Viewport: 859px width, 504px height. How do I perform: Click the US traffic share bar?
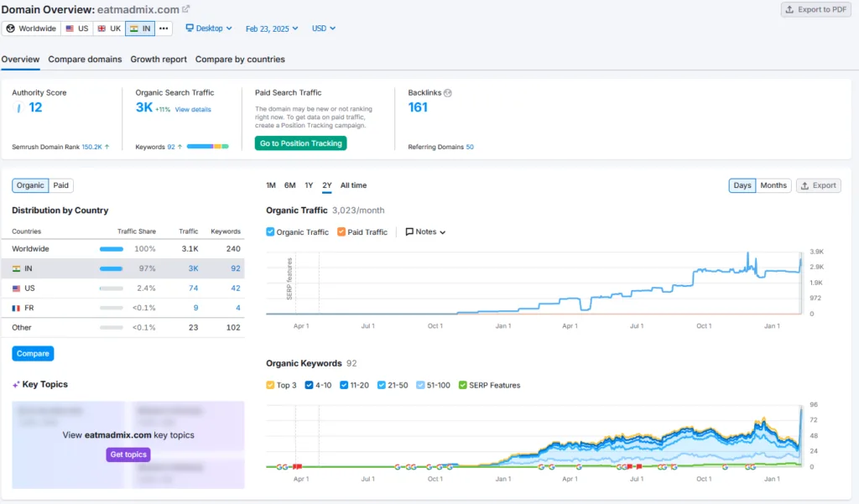click(x=112, y=288)
